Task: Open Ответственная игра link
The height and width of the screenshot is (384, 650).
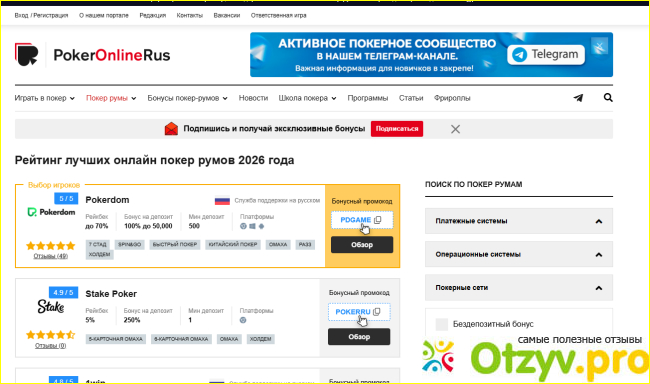Action: (279, 15)
